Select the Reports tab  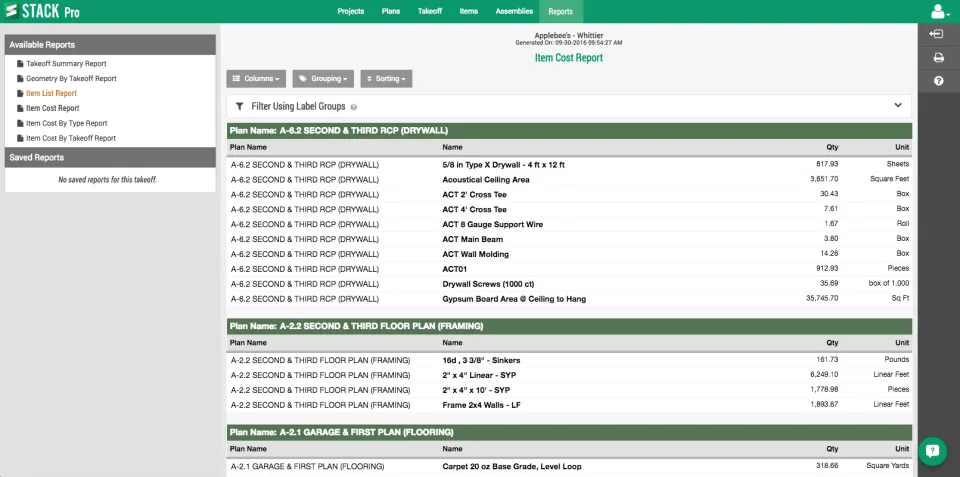pos(561,12)
